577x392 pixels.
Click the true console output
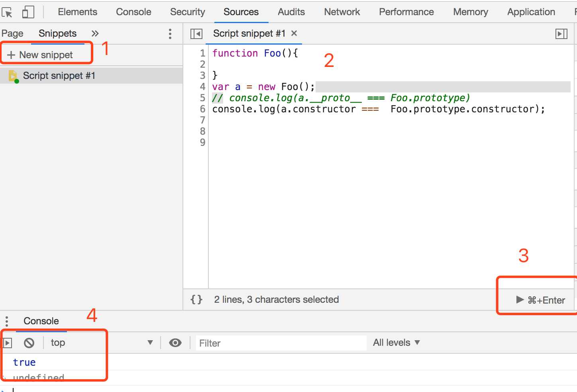pos(24,362)
